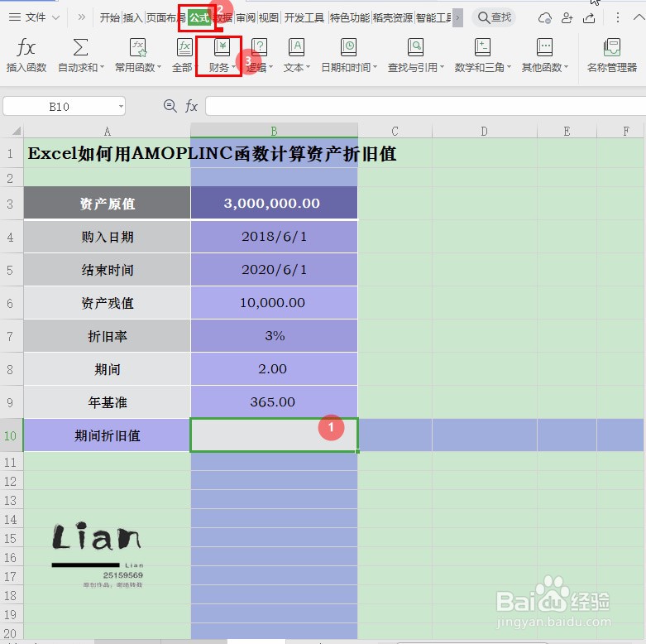Select column A header
The image size is (646, 644).
(x=108, y=131)
